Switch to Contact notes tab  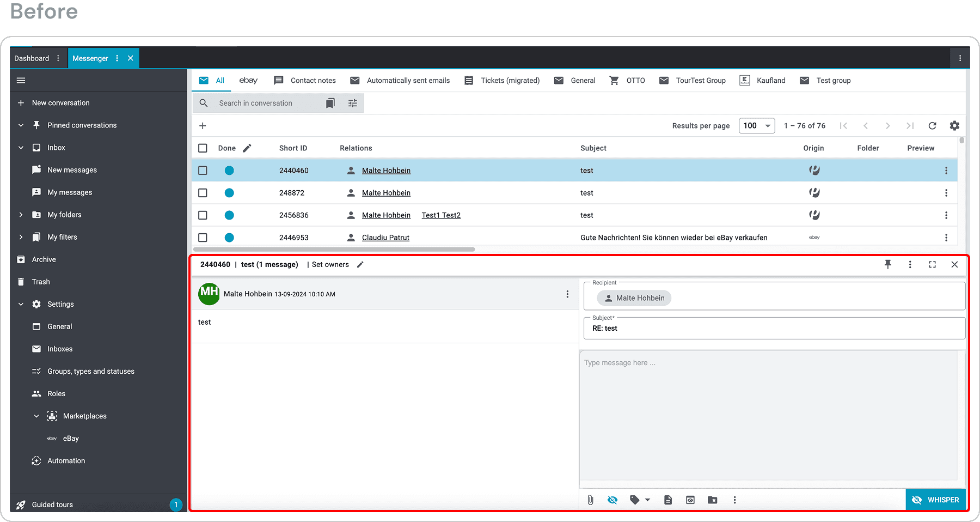305,81
